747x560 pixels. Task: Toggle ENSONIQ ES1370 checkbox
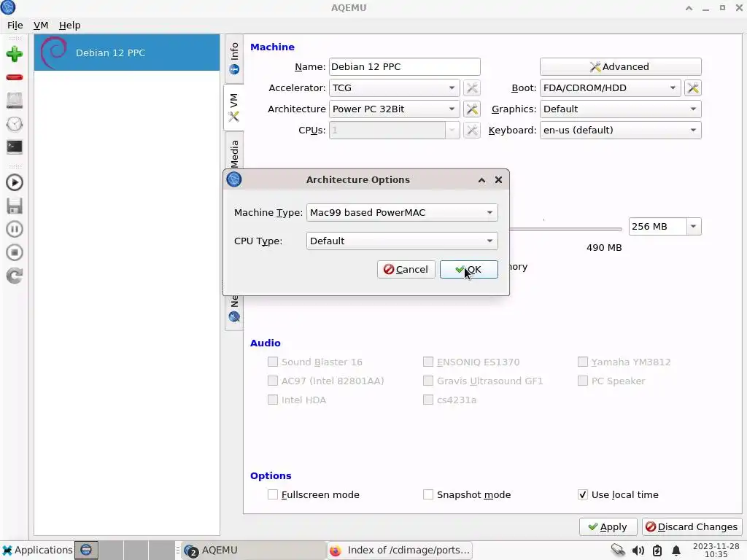pos(427,362)
